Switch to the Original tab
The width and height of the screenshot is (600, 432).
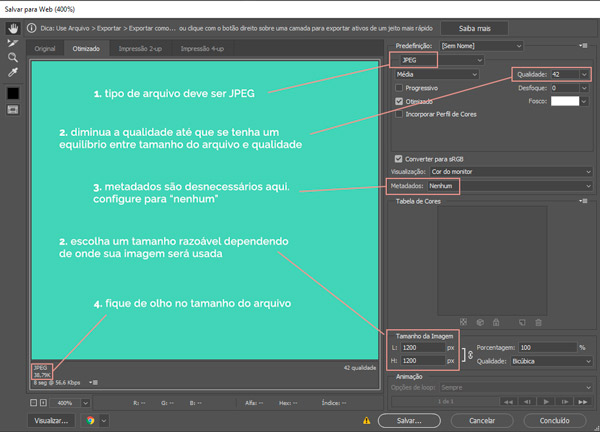tap(45, 48)
